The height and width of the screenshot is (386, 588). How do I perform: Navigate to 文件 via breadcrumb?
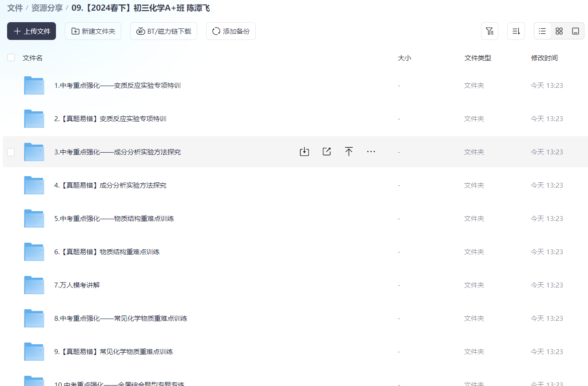coord(15,8)
